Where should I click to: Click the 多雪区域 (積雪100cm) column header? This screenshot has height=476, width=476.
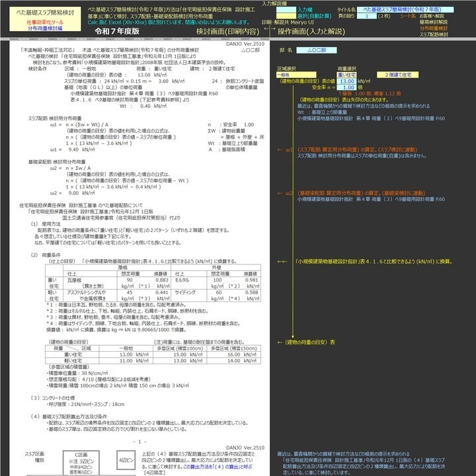tap(180, 348)
